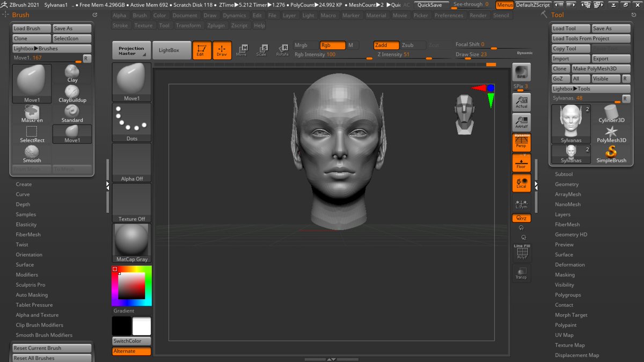Image resolution: width=644 pixels, height=362 pixels.
Task: Select the Move transform icon
Action: coord(242,50)
